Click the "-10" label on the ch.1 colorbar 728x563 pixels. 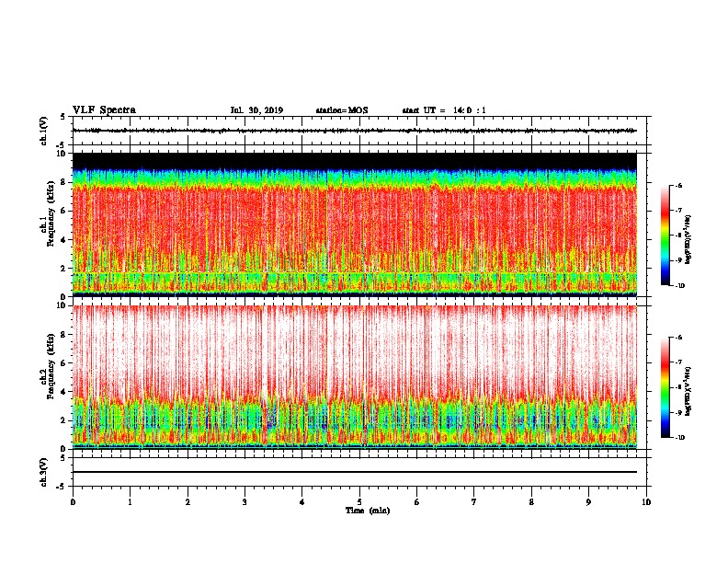tap(680, 286)
